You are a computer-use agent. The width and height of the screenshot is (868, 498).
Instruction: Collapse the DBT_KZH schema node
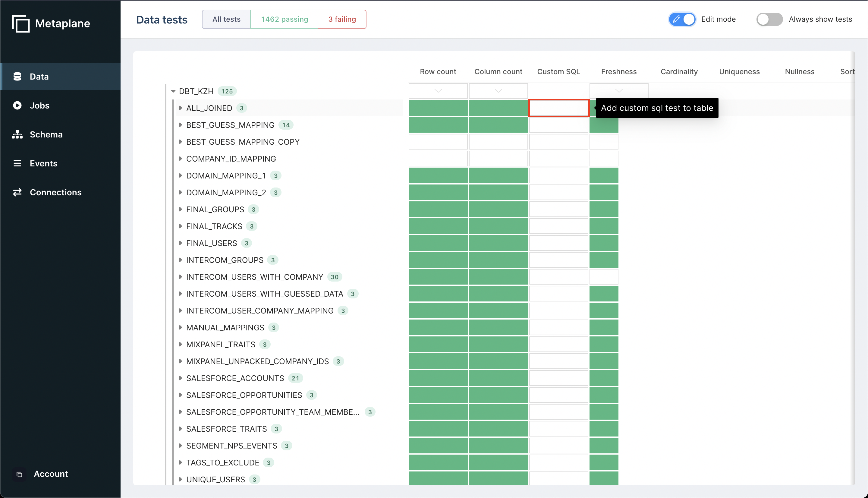[173, 91]
